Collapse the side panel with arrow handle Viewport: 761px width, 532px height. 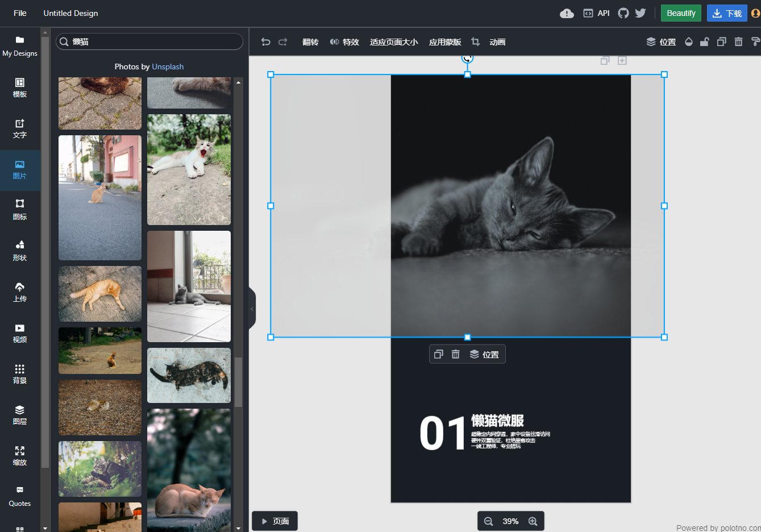252,309
